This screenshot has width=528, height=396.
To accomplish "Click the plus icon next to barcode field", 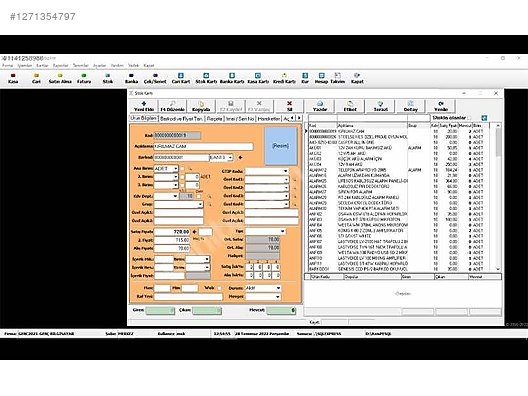I will point(240,157).
